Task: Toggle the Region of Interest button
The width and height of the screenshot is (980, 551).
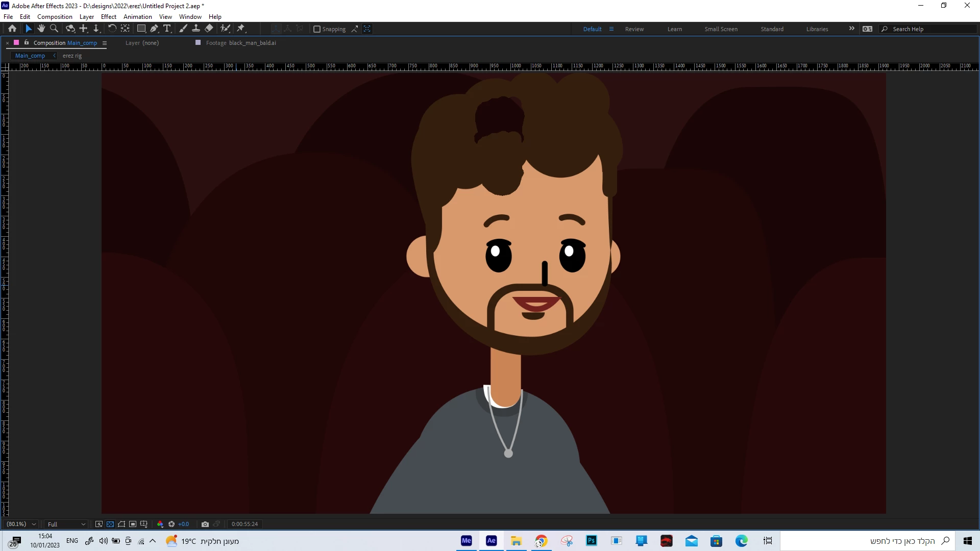Action: click(x=133, y=524)
